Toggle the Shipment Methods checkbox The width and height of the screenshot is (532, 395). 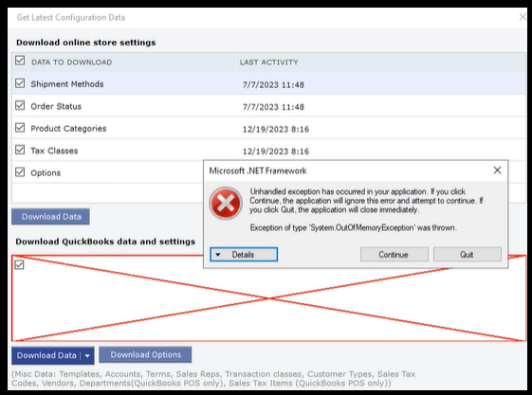20,83
